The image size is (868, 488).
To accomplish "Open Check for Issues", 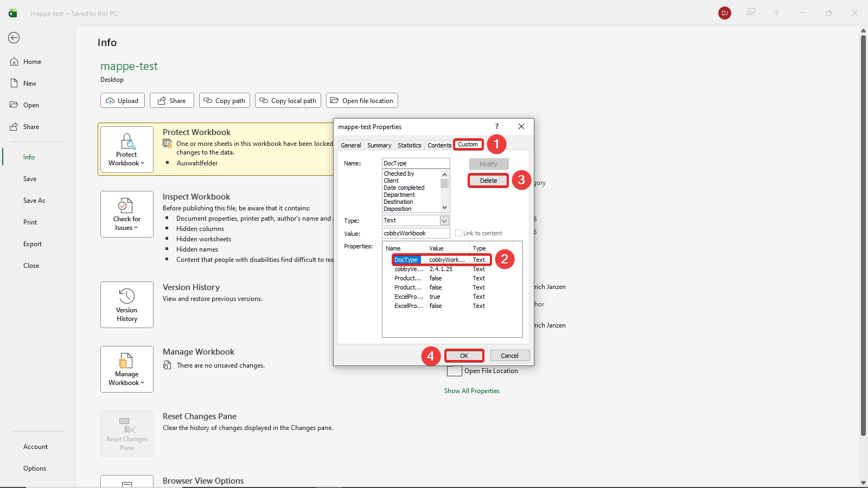I will tap(126, 214).
